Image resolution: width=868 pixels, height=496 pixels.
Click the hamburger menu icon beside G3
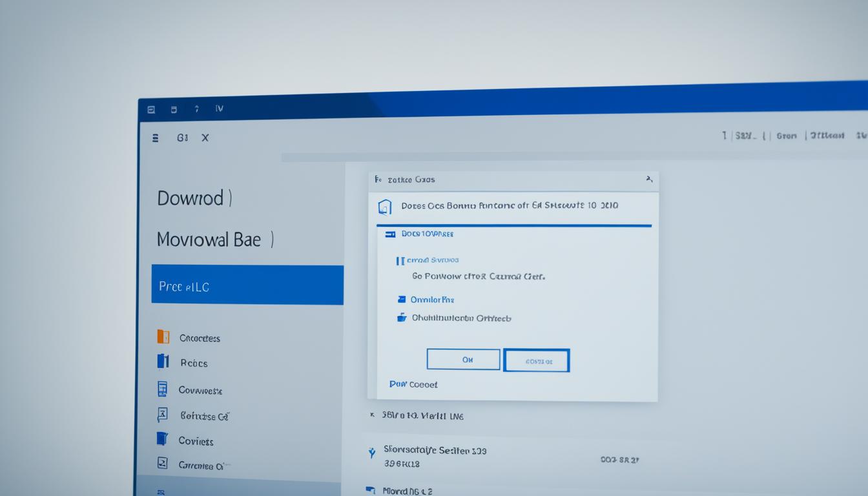(155, 138)
